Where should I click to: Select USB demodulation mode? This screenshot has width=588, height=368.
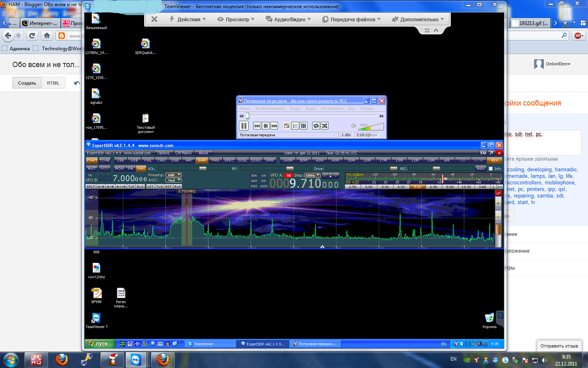tap(134, 160)
